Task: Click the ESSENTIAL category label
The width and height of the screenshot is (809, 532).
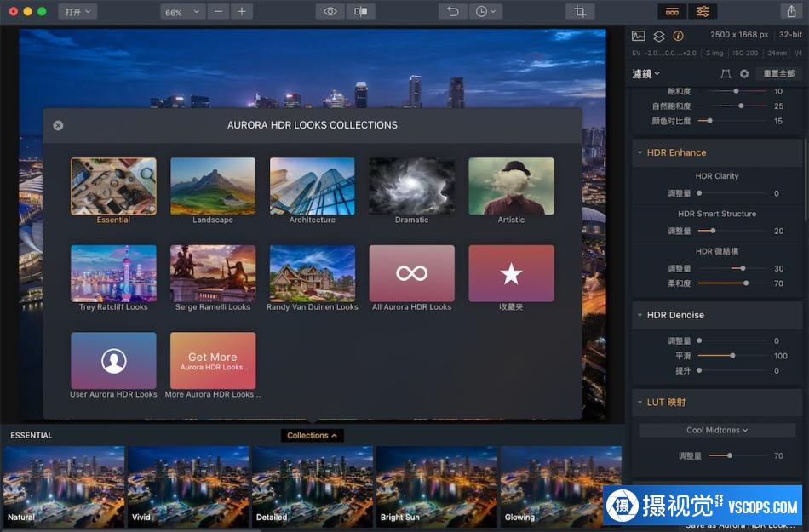Action: [32, 436]
